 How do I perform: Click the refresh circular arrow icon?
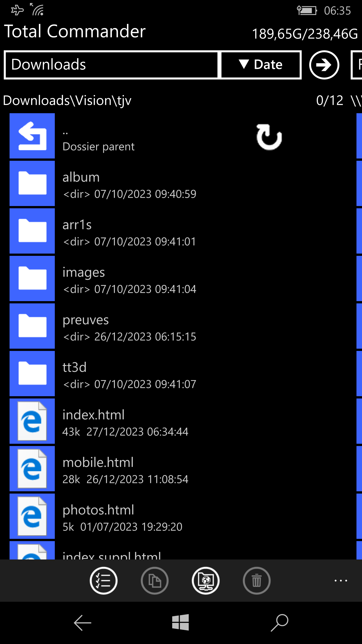(269, 137)
